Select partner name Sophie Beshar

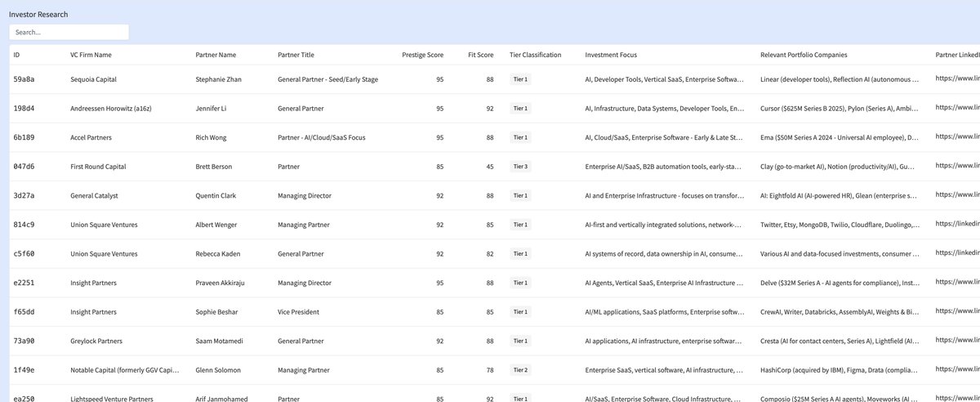click(217, 311)
